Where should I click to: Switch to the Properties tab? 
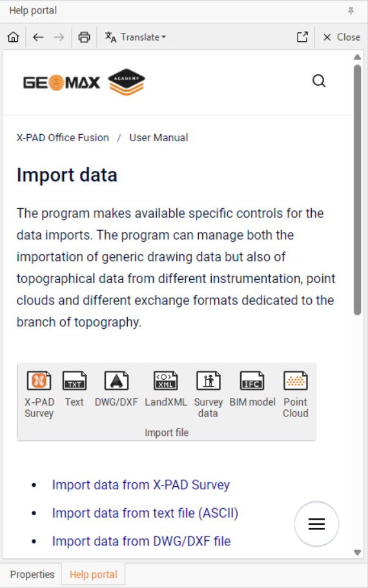click(x=32, y=574)
